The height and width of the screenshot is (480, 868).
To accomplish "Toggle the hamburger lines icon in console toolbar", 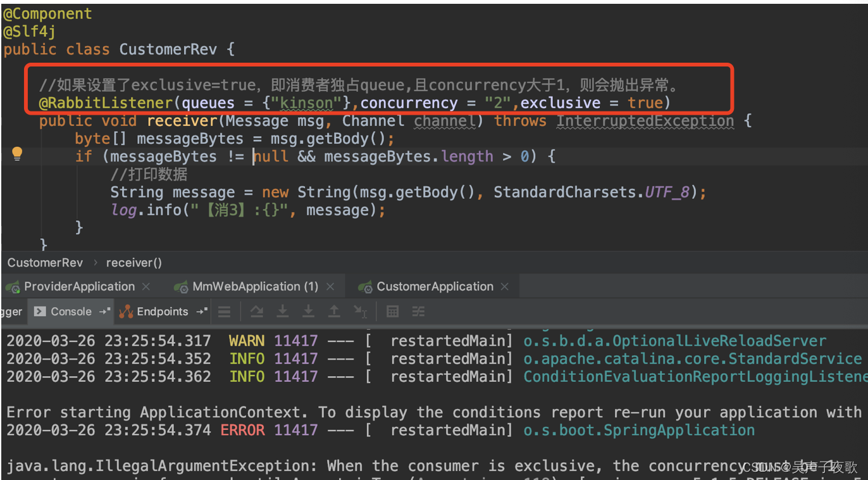I will coord(224,311).
